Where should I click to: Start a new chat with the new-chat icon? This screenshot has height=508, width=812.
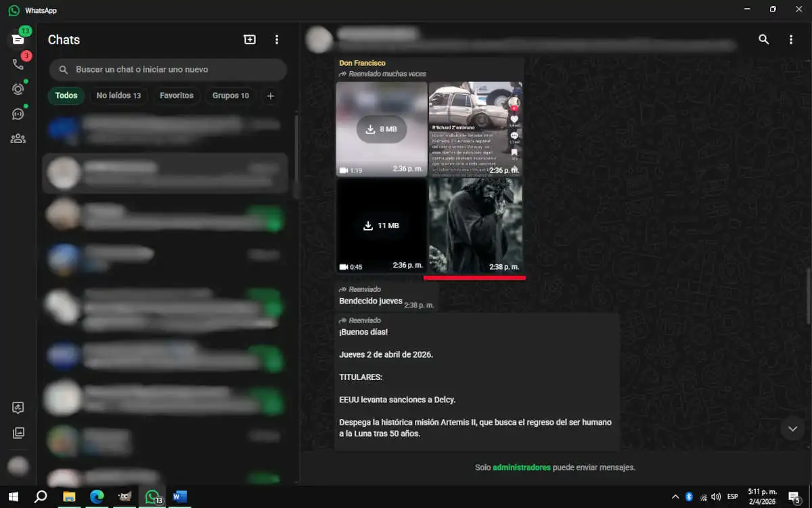pyautogui.click(x=250, y=39)
